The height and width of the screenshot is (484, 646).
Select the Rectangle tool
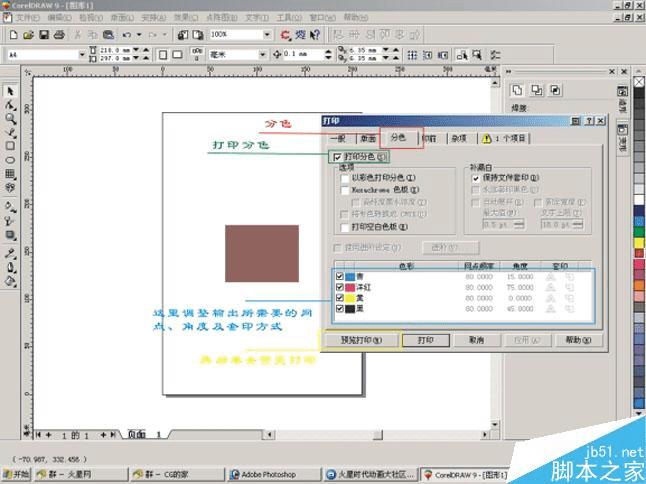click(x=10, y=146)
